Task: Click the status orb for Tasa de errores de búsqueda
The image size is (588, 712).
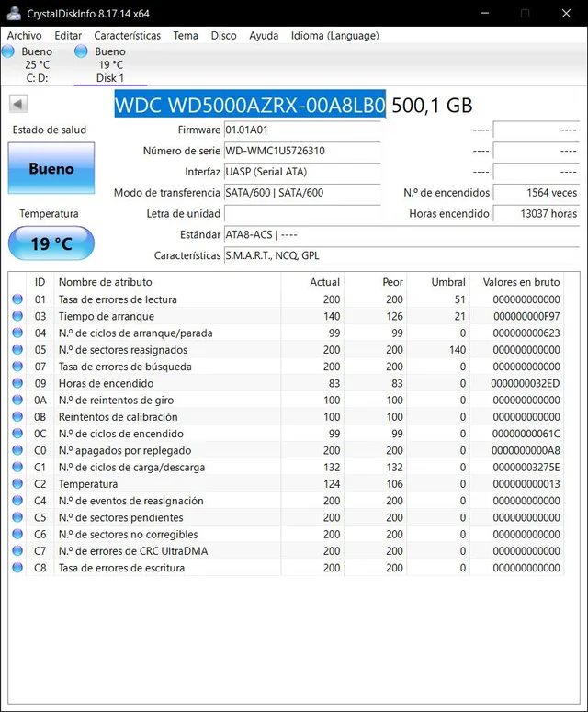Action: pos(17,367)
